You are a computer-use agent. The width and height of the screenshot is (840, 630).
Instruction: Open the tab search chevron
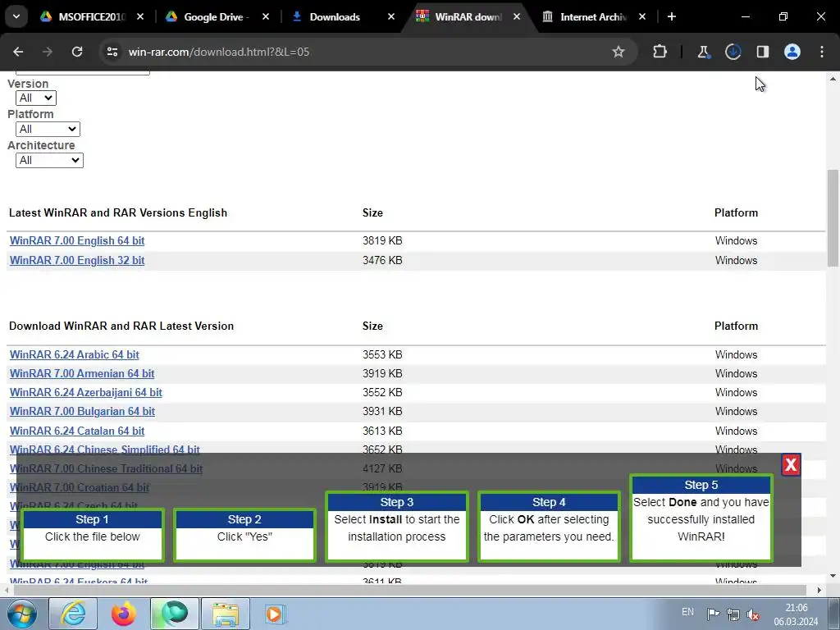coord(16,16)
